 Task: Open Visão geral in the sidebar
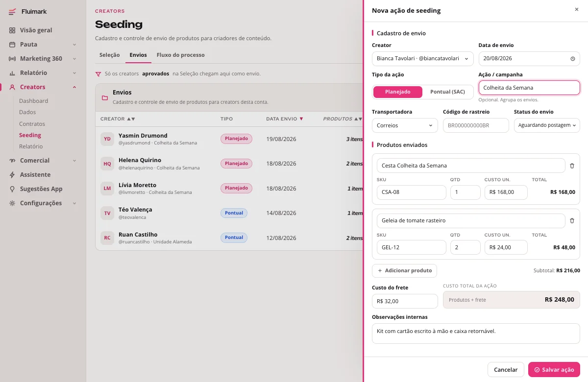coord(36,30)
